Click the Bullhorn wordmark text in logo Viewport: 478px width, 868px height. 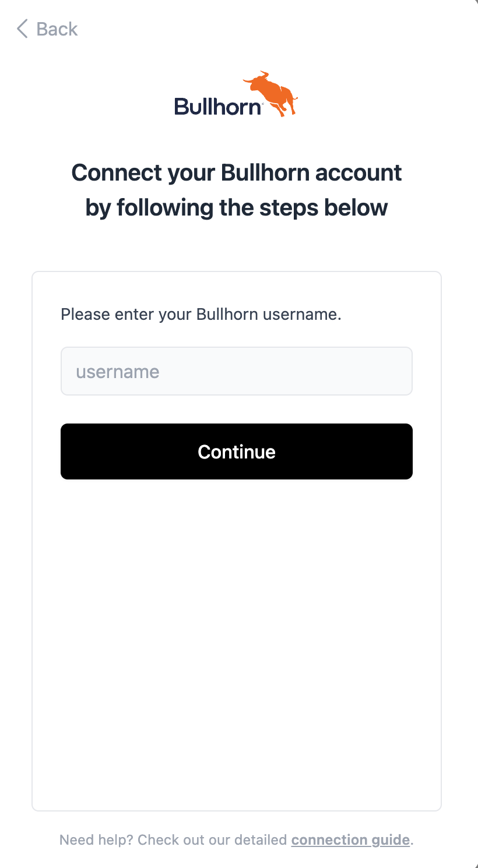point(219,107)
